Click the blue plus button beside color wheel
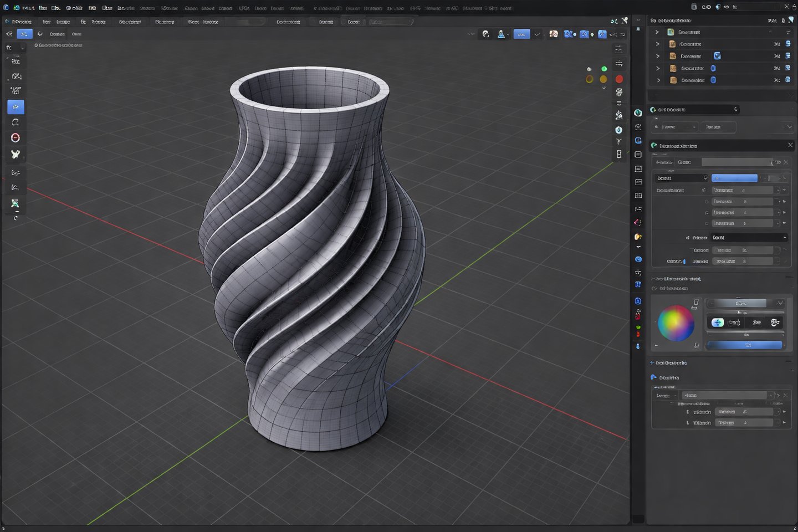Screen dimensions: 798x532 tap(717, 322)
